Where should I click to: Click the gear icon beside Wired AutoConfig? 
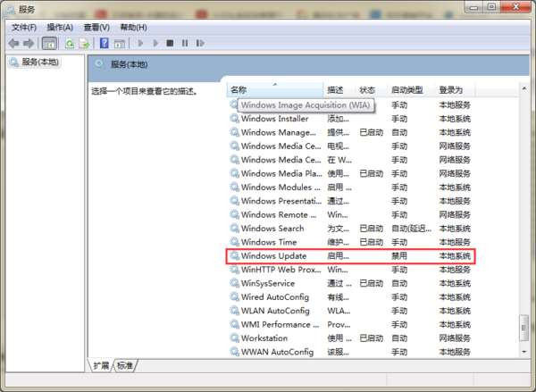coord(234,297)
